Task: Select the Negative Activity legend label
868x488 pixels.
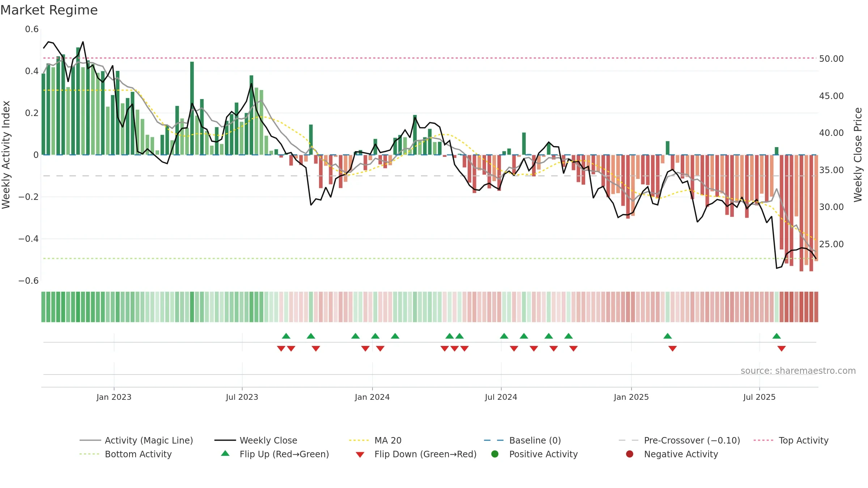Action: point(681,454)
